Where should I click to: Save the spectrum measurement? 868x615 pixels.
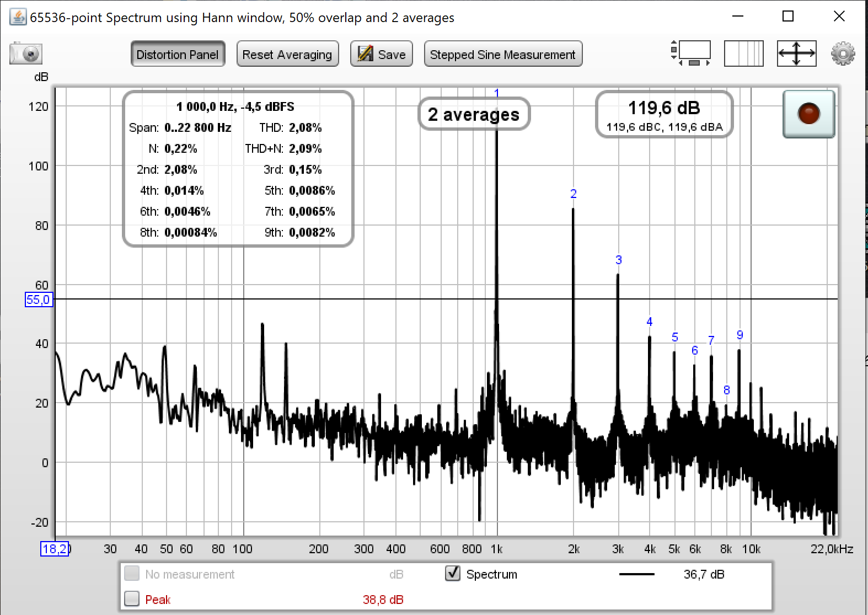[381, 54]
